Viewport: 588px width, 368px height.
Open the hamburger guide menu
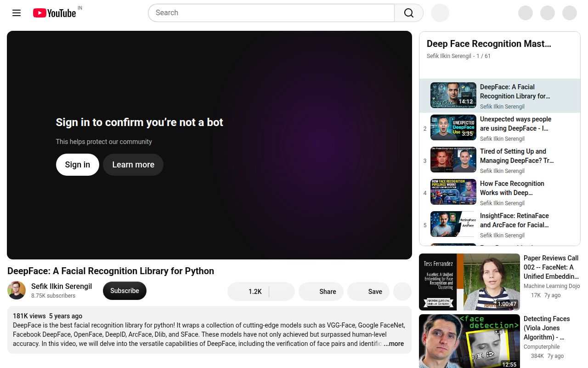(x=17, y=13)
